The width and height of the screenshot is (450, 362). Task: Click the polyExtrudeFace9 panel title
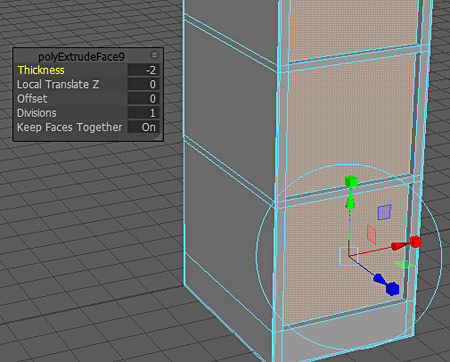(81, 57)
